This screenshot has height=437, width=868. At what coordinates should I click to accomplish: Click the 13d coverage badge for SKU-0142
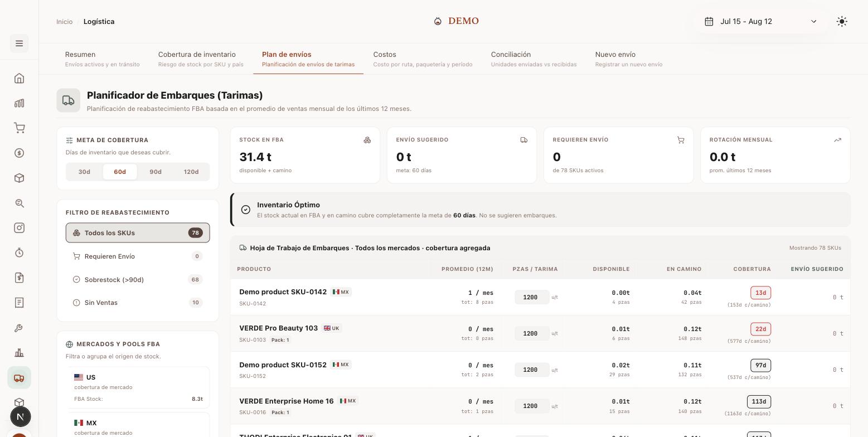click(760, 293)
